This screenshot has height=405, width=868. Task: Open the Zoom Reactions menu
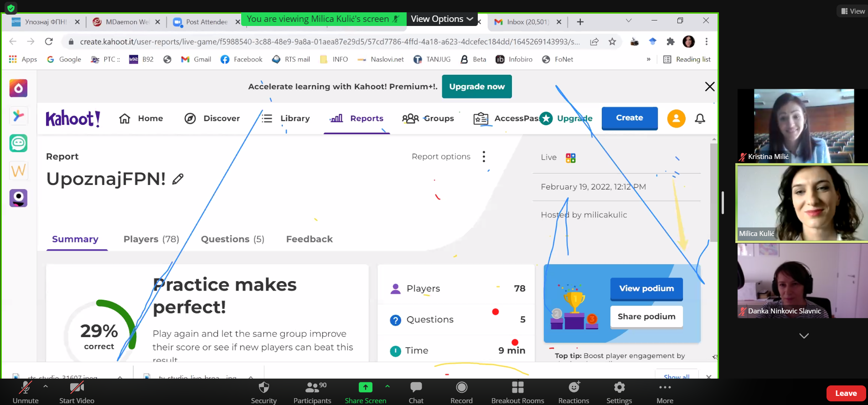click(573, 393)
